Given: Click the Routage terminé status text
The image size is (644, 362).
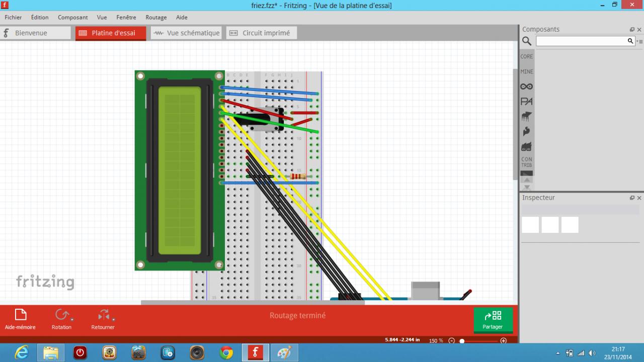Looking at the screenshot, I should [297, 316].
